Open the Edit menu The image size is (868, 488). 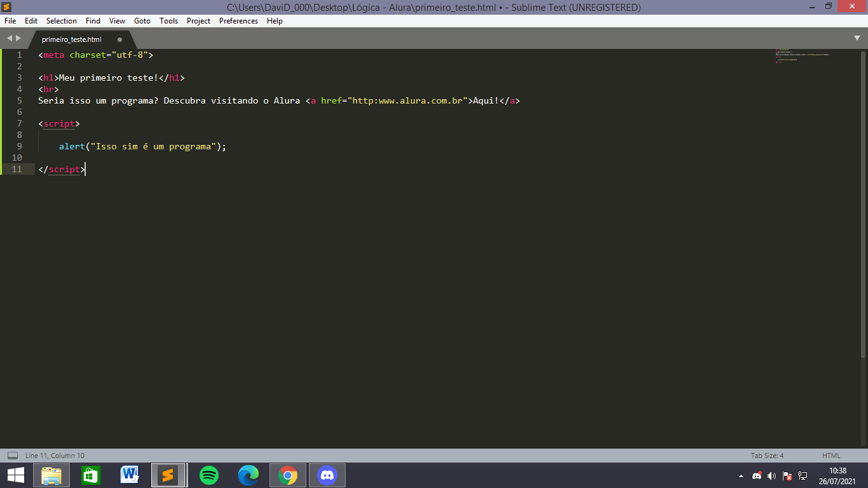click(31, 21)
